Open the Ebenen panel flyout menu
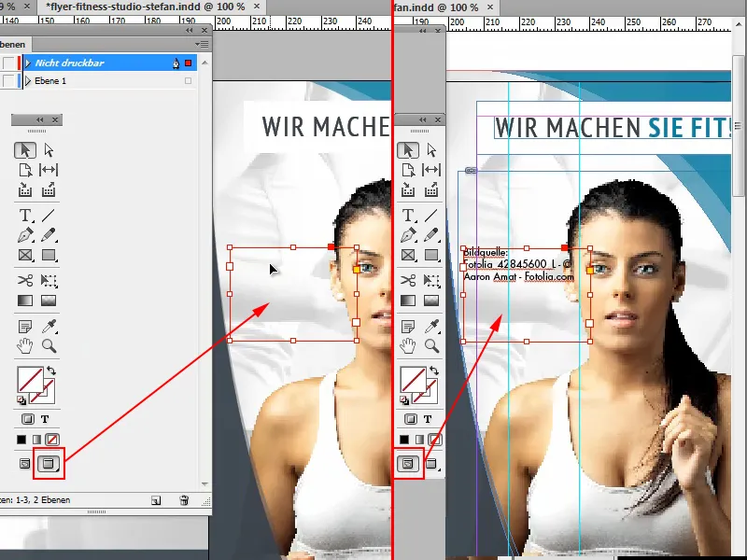The height and width of the screenshot is (560, 747). (202, 44)
